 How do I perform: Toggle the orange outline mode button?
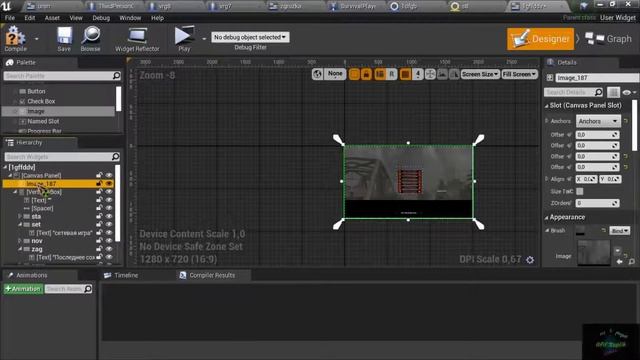[x=354, y=74]
